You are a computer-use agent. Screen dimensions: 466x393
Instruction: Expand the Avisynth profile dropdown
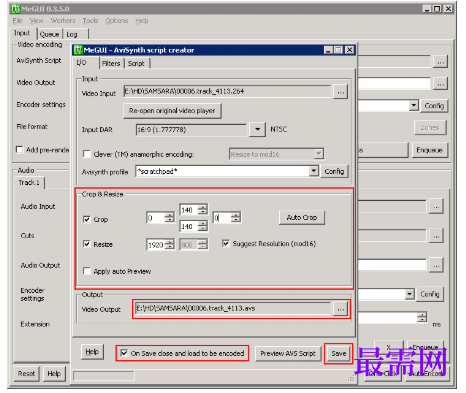313,171
